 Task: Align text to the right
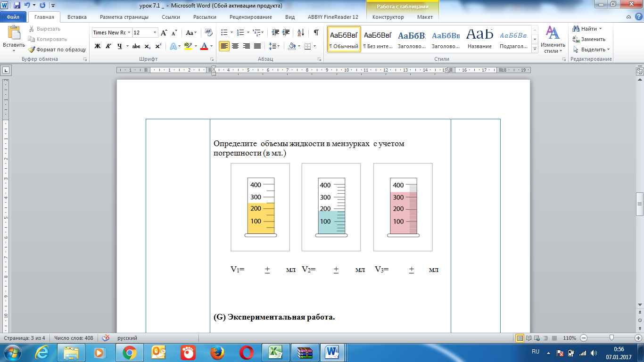(246, 46)
